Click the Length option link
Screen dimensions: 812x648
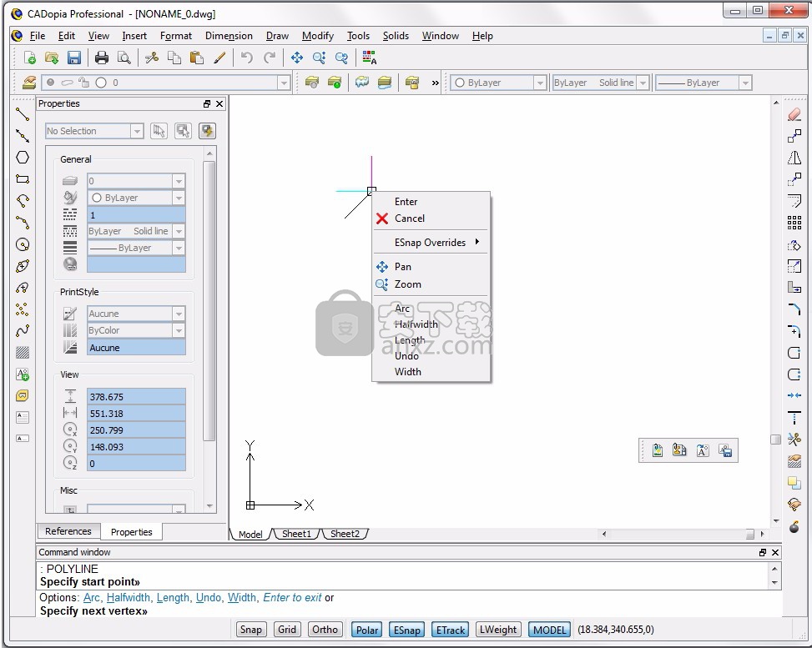click(173, 598)
